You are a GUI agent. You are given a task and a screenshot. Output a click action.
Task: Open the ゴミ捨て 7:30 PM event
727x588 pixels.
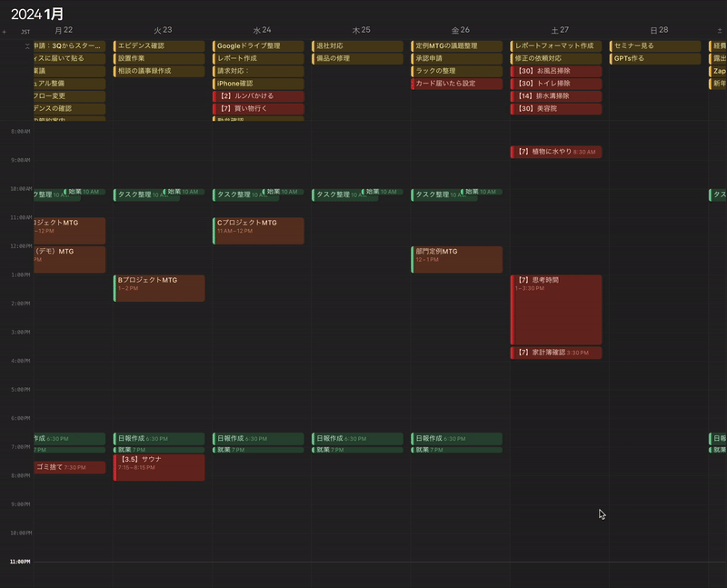click(x=70, y=467)
